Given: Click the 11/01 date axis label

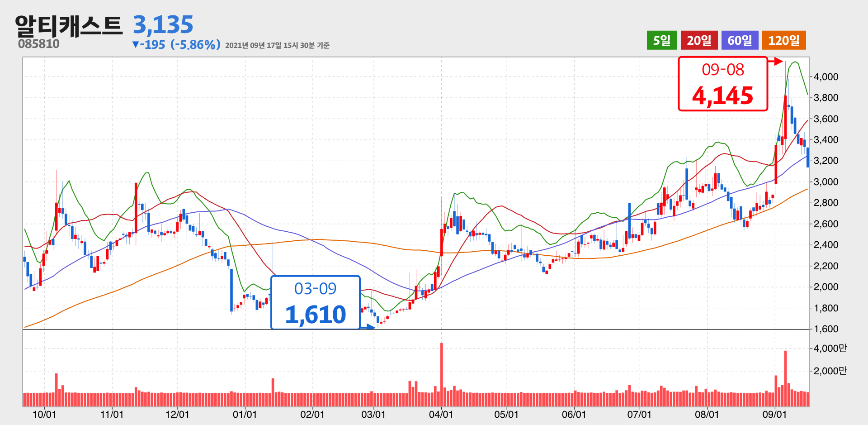Looking at the screenshot, I should pyautogui.click(x=112, y=414).
